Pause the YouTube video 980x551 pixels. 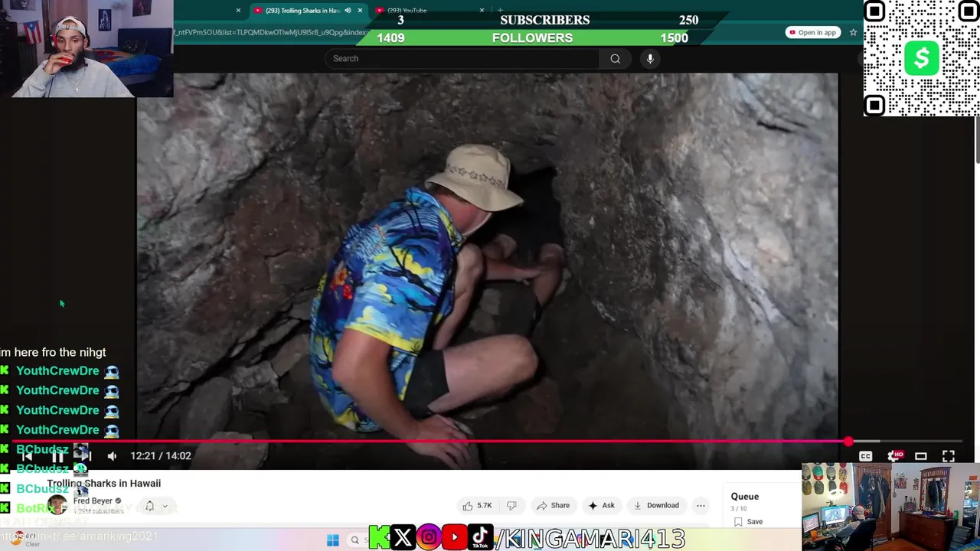[x=57, y=456]
